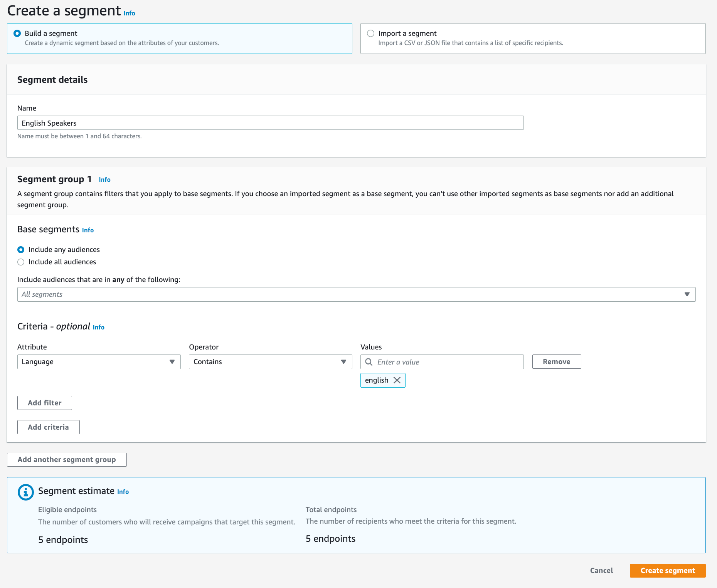The height and width of the screenshot is (588, 717).
Task: Select the "Import a segment" option
Action: click(371, 33)
